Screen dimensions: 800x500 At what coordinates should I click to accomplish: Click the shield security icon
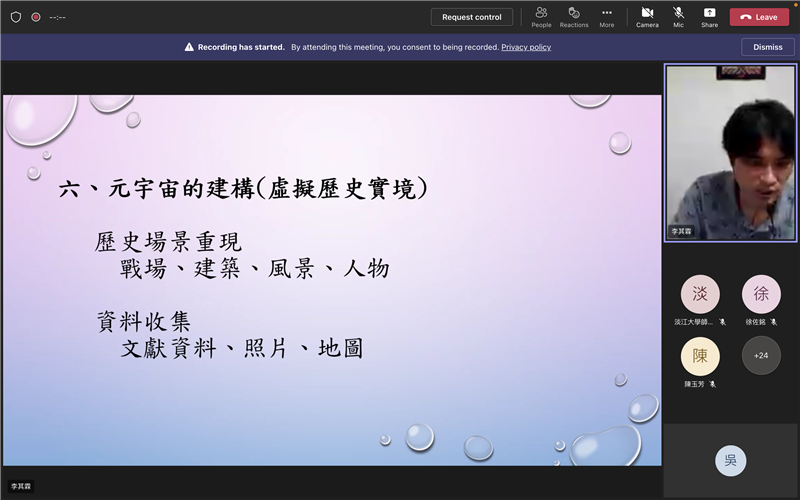pos(15,17)
